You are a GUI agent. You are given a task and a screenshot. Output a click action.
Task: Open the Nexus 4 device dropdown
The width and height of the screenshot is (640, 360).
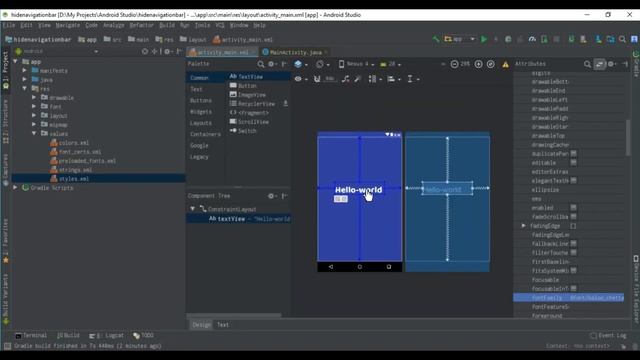356,64
